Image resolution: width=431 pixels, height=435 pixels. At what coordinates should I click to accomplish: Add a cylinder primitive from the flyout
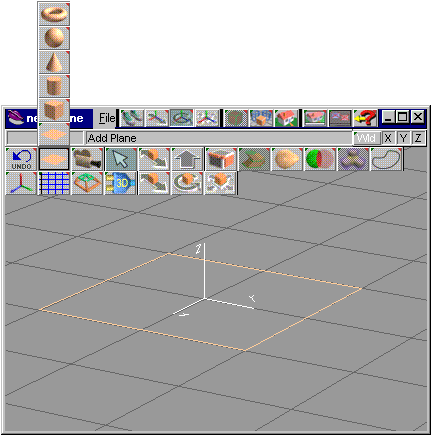54,86
